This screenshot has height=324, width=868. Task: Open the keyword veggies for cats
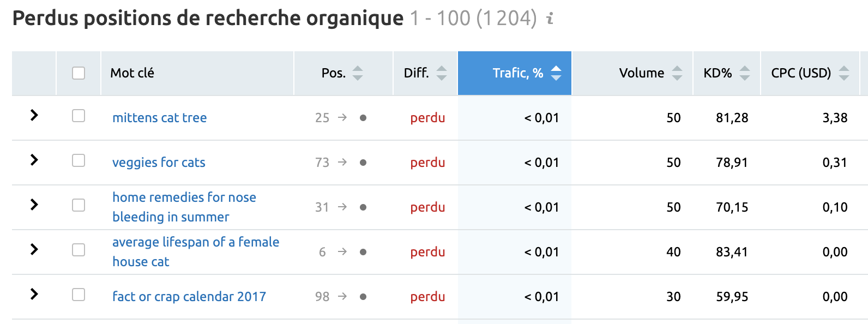coord(158,162)
